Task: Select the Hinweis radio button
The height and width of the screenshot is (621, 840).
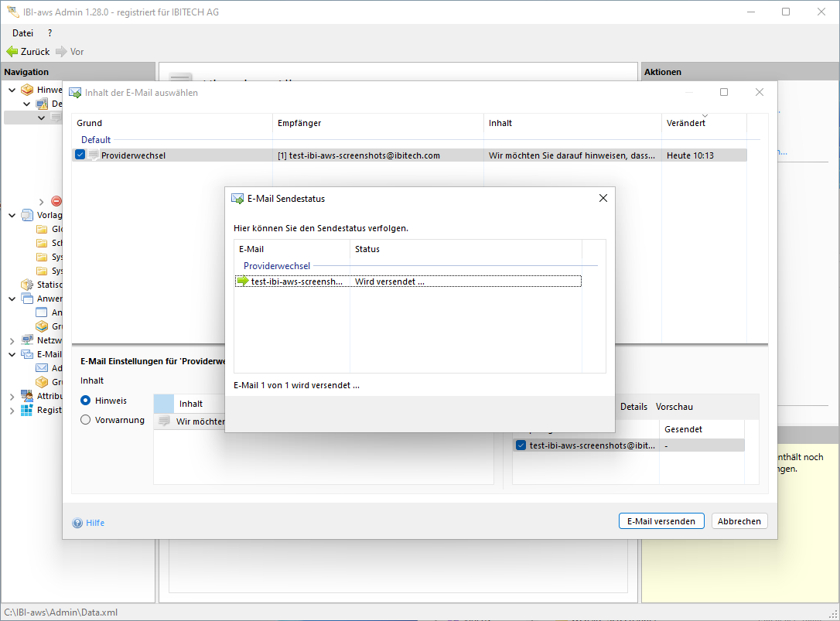Action: click(x=86, y=401)
